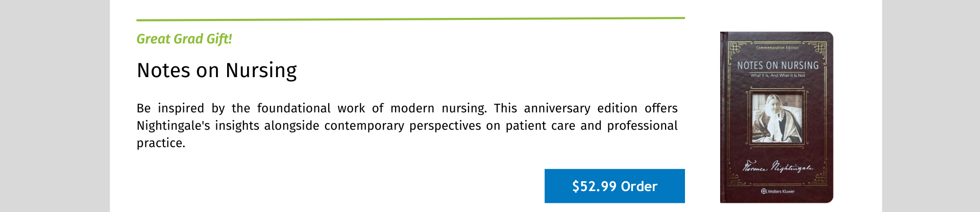Open the Notes on Nursing heading
This screenshot has width=980, height=212.
click(x=217, y=70)
